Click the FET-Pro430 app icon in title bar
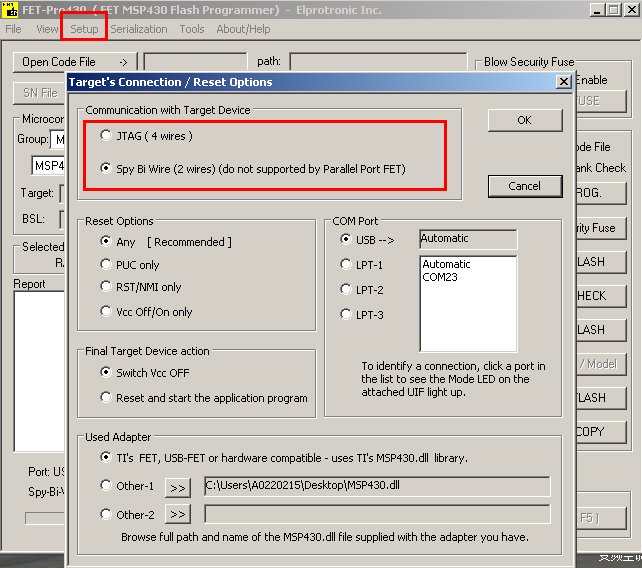 9,9
